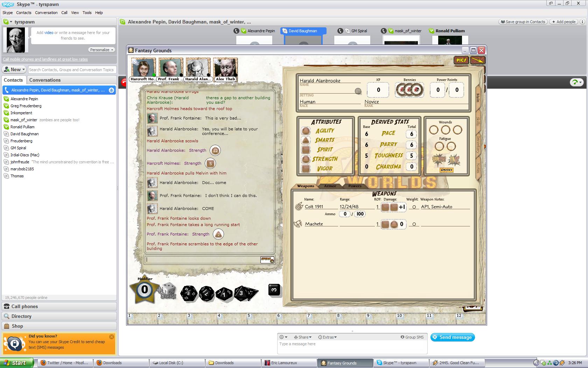Click Add people button
Screen dimensions: 588x368
tap(563, 22)
